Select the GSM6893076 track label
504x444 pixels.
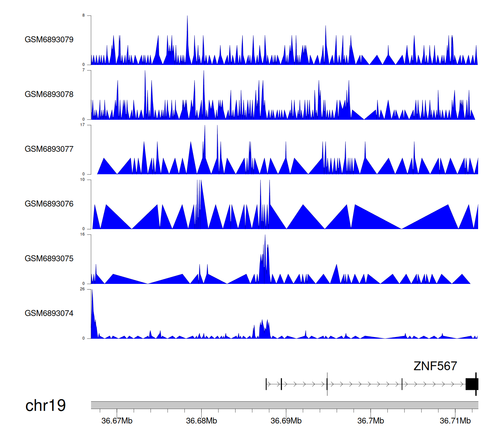49,204
